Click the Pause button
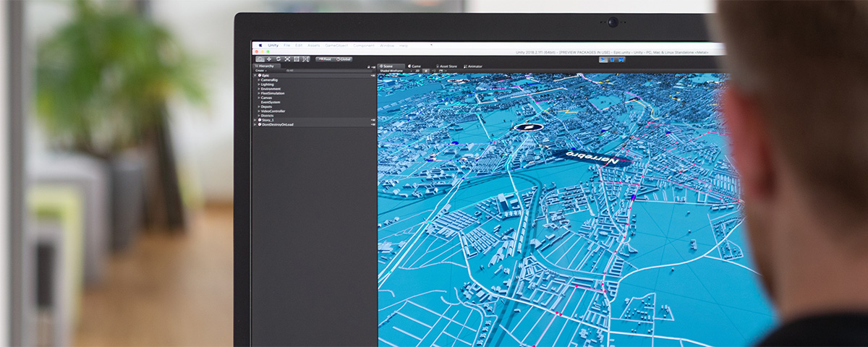Image resolution: width=868 pixels, height=347 pixels. tap(612, 60)
